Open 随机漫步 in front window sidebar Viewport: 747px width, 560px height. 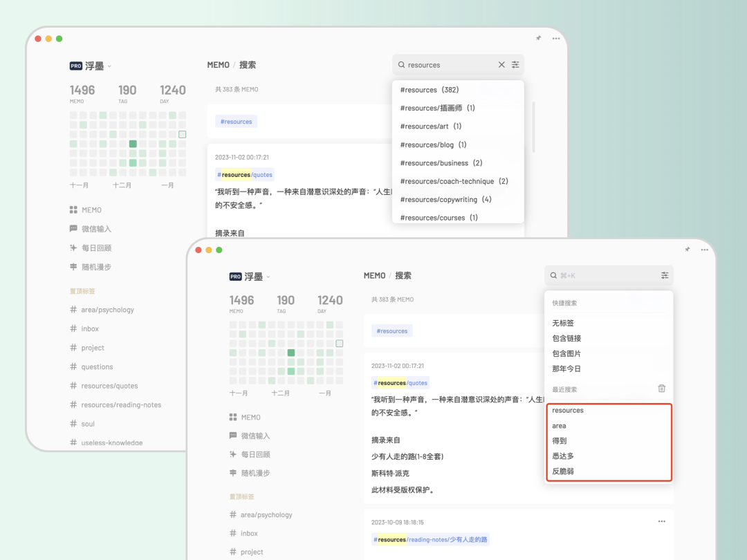coord(250,473)
